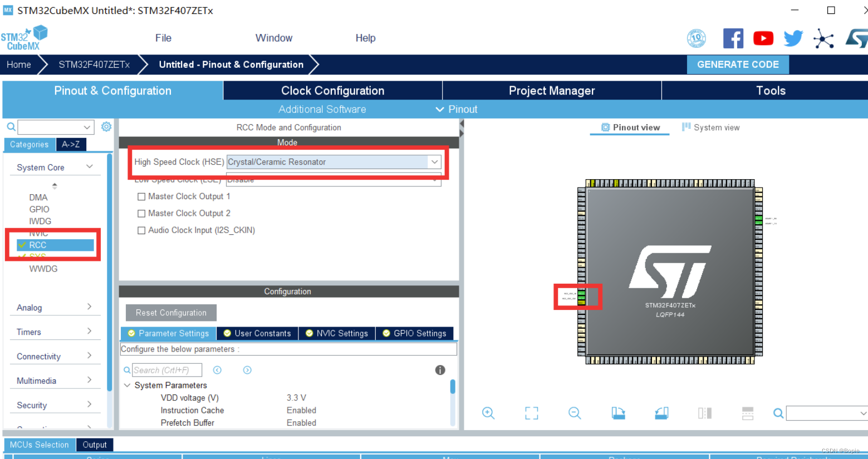Image resolution: width=868 pixels, height=459 pixels.
Task: Open the Window menu
Action: (x=274, y=38)
